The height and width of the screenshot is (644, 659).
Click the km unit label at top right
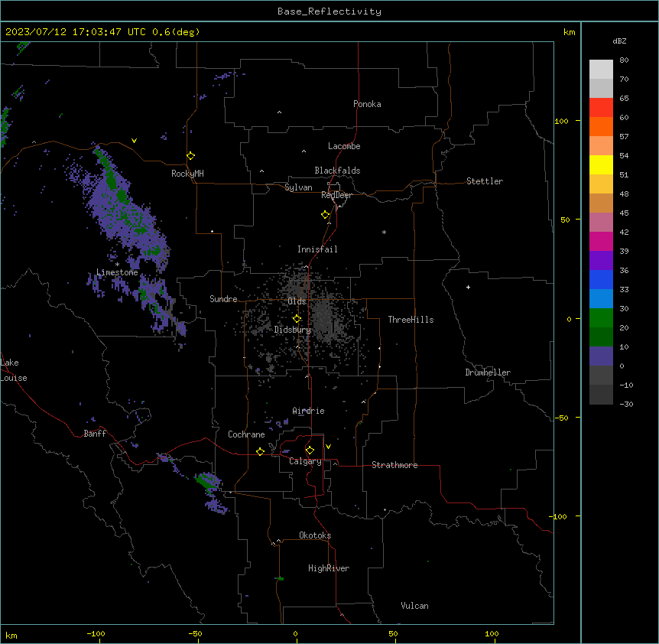570,32
